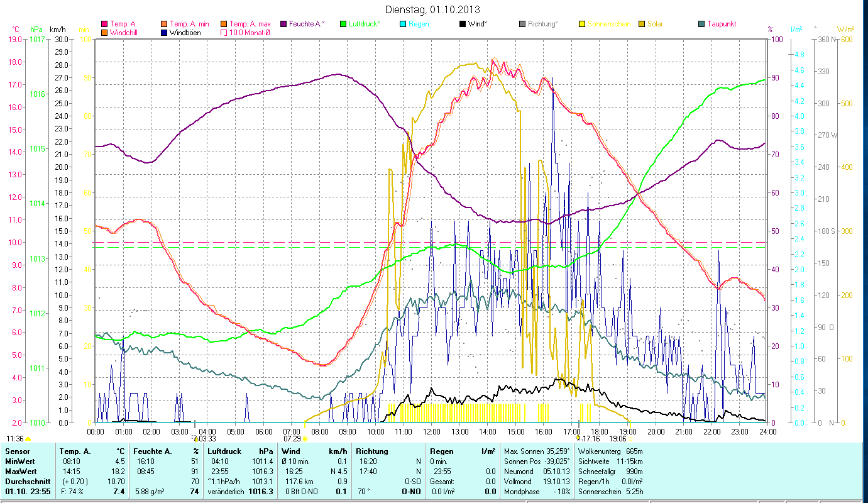Click the Feuchte A.* legend label
This screenshot has width=868, height=503.
click(307, 24)
